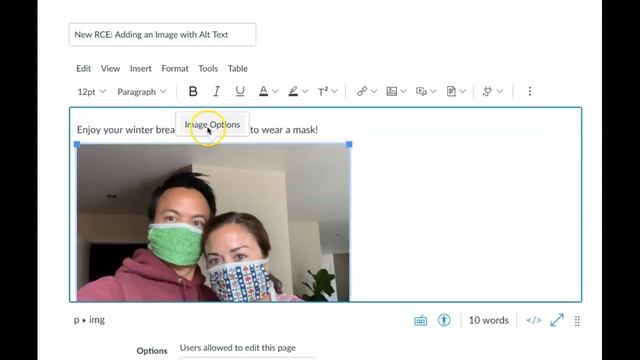Click 'Users allowed to edit this page' label

pyautogui.click(x=238, y=348)
